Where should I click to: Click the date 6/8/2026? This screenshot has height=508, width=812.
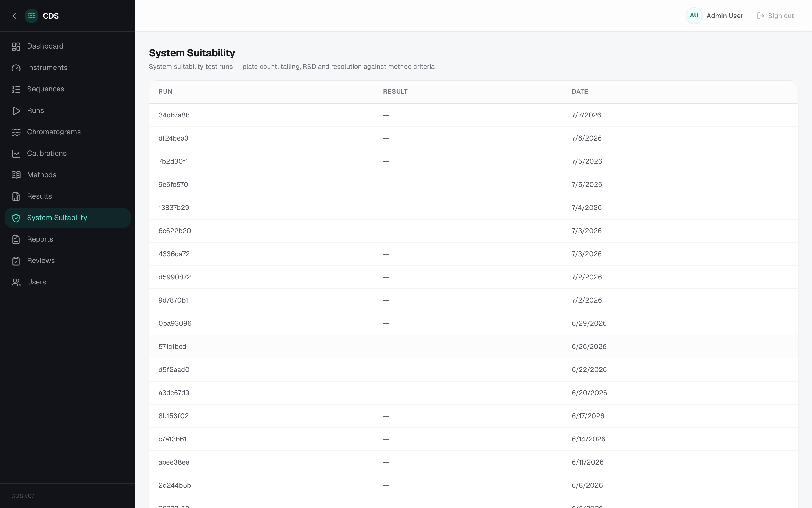(587, 486)
